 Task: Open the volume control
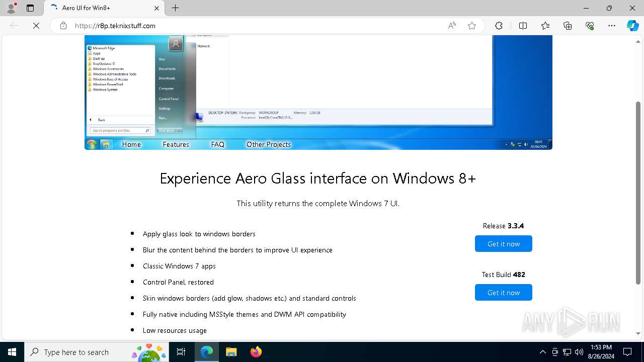(x=579, y=352)
